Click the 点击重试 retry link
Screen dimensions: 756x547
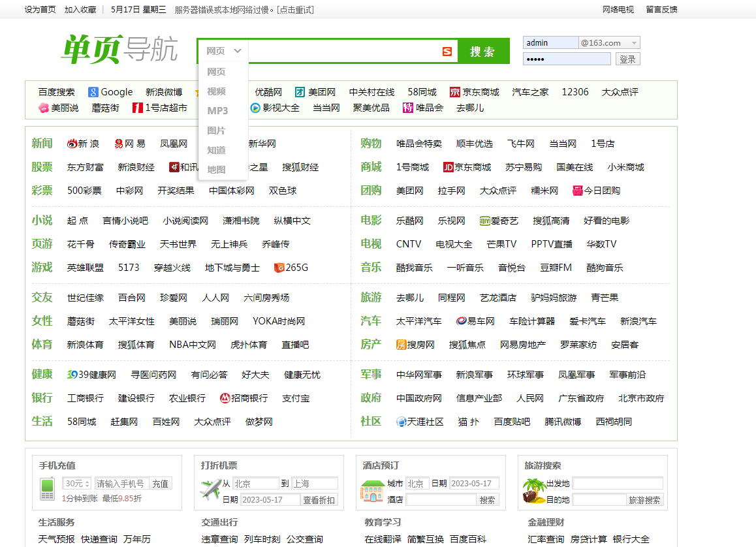click(296, 10)
